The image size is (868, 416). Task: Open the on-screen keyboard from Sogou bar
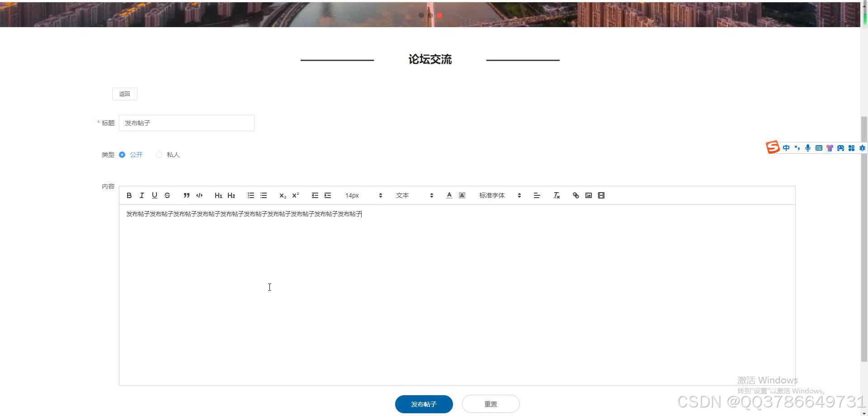(819, 148)
